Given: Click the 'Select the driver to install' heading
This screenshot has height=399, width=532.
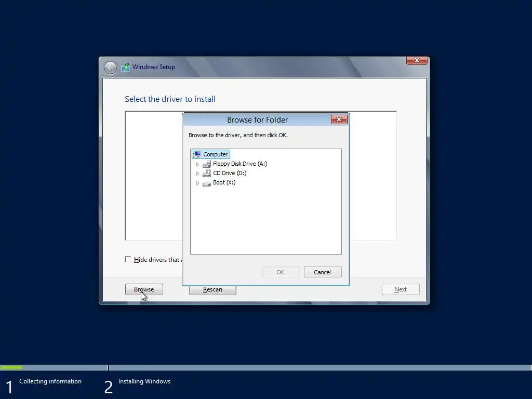Looking at the screenshot, I should tap(170, 99).
